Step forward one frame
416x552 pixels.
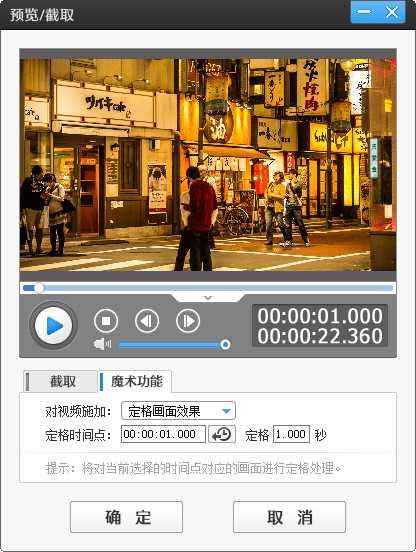click(188, 321)
